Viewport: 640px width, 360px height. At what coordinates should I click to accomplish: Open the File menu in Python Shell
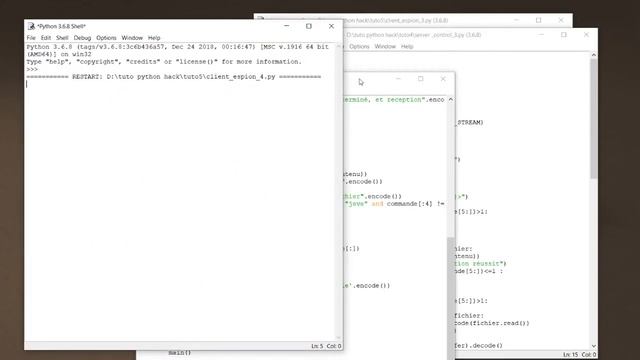[31, 38]
